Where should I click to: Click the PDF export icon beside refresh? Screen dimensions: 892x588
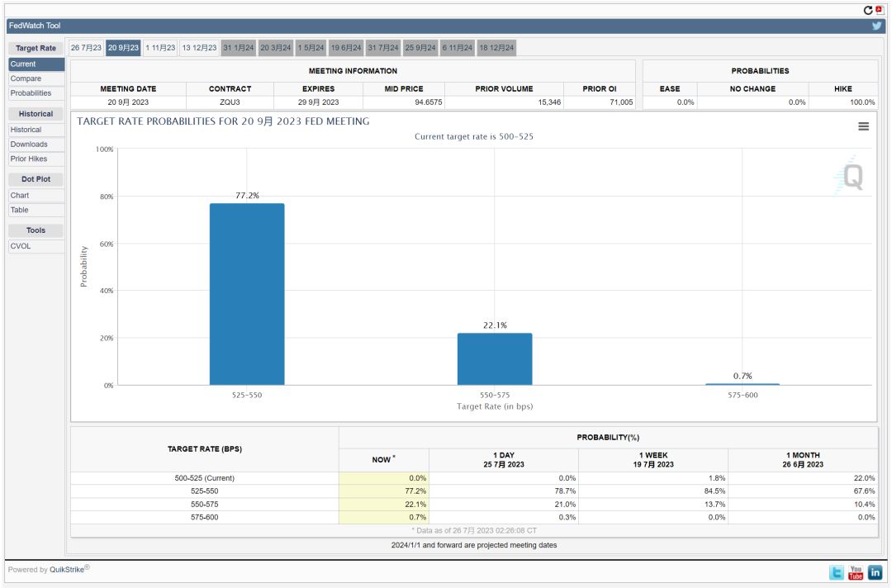click(879, 10)
